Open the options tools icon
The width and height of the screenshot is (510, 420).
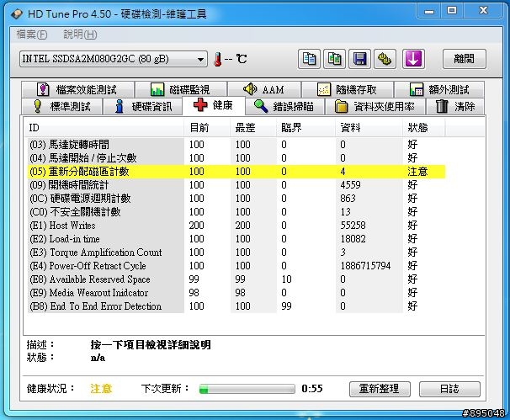point(385,59)
